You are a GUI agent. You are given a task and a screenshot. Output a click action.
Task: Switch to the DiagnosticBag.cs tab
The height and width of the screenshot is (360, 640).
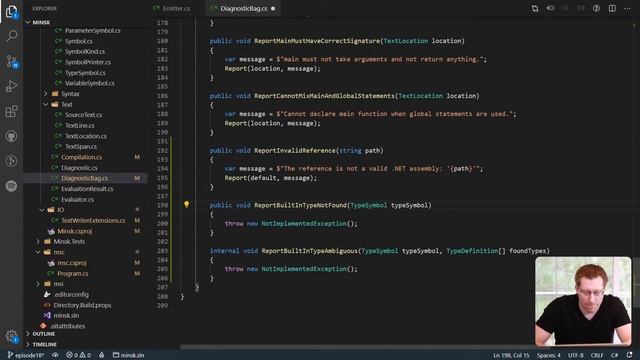[243, 8]
